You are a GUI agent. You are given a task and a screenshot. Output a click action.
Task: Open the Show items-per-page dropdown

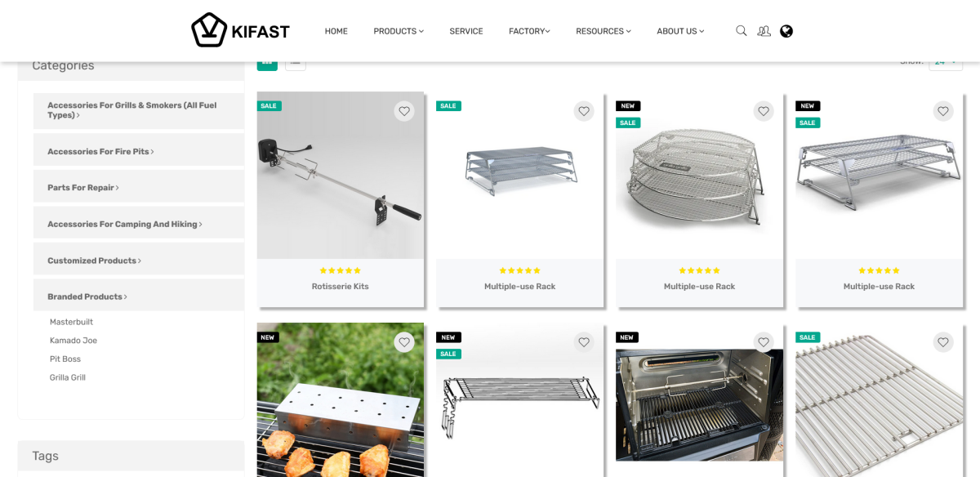tap(945, 62)
